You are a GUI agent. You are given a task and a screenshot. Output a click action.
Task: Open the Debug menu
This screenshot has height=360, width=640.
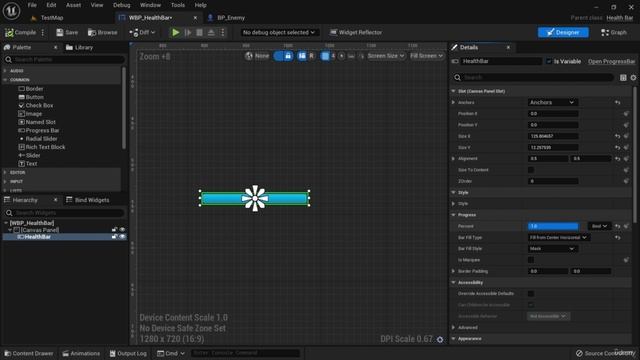click(122, 5)
